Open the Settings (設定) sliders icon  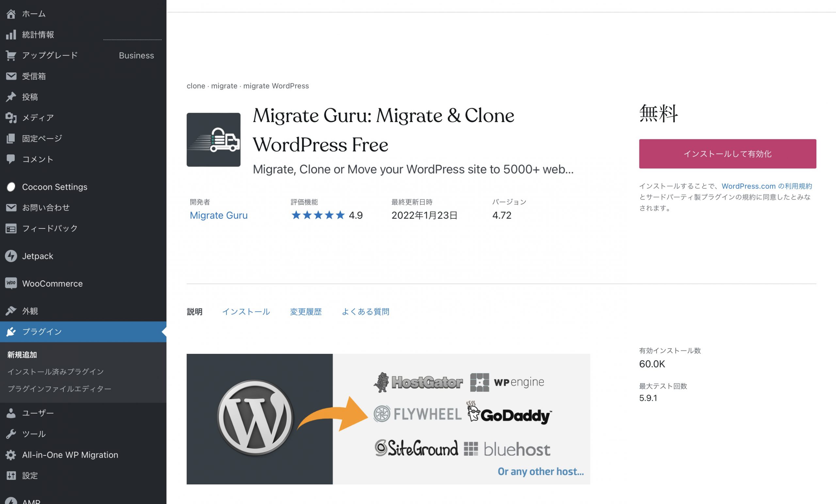tap(11, 476)
